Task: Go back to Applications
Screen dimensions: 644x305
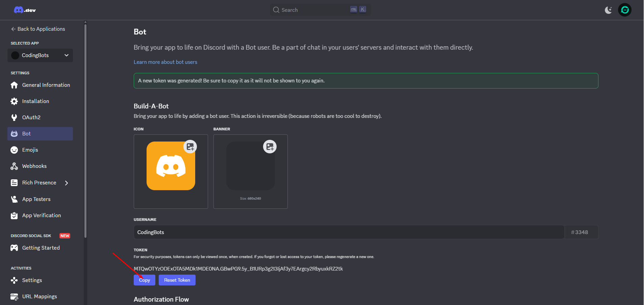Action: coord(38,29)
